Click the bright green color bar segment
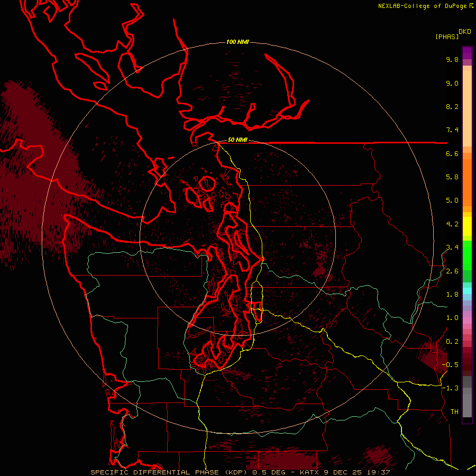Viewport: 476px width, 476px height. point(467,255)
